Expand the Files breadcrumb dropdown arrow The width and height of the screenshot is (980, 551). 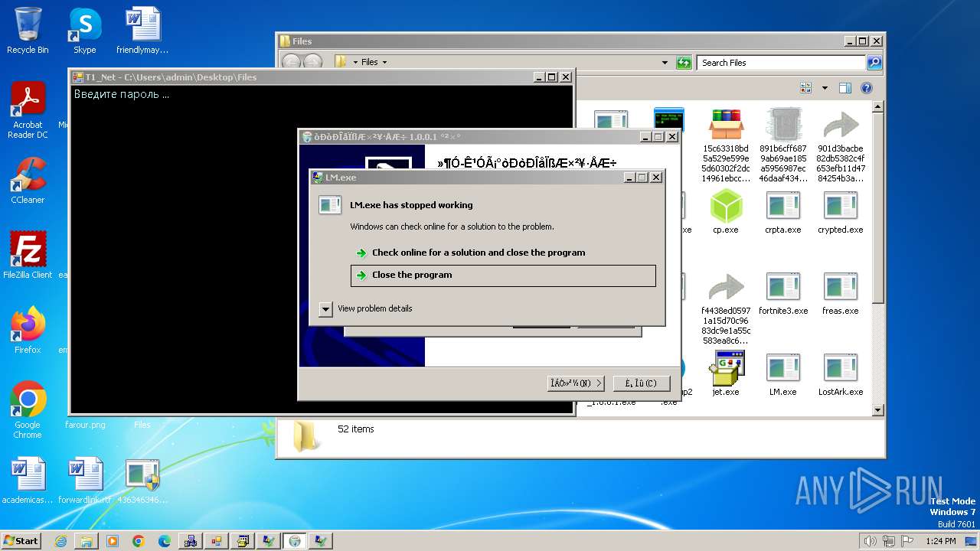click(384, 63)
